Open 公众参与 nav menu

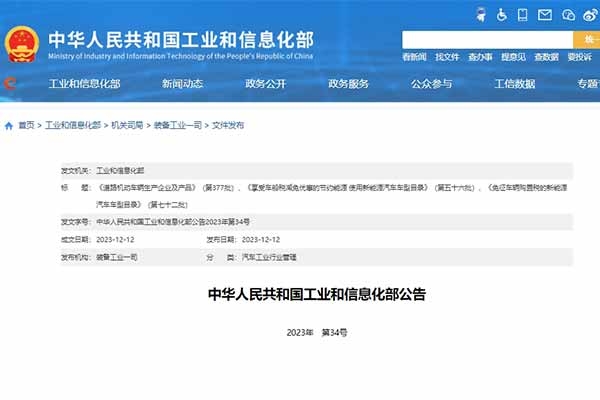tap(432, 83)
